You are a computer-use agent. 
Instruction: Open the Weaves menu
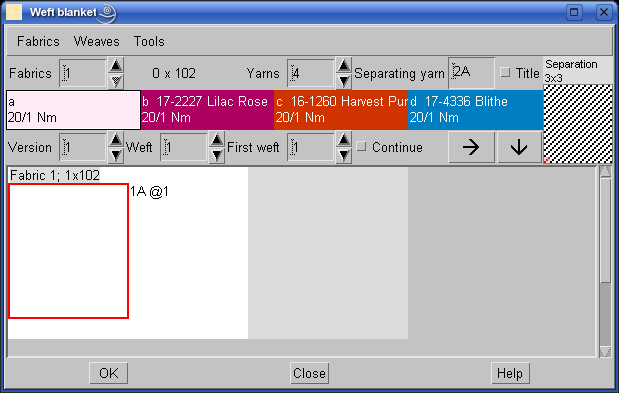click(x=96, y=41)
